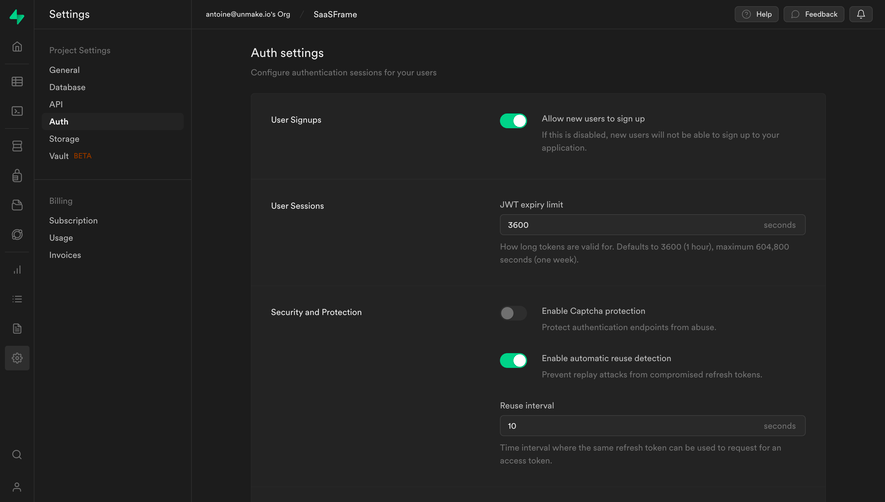Open the user account icon
Screen dimensions: 885x502
[x=17, y=487]
